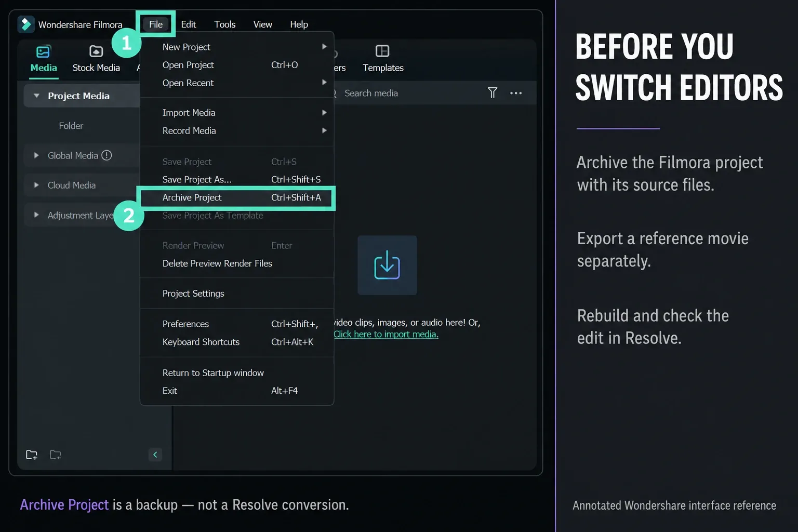
Task: Select the Global Media label
Action: (x=73, y=155)
